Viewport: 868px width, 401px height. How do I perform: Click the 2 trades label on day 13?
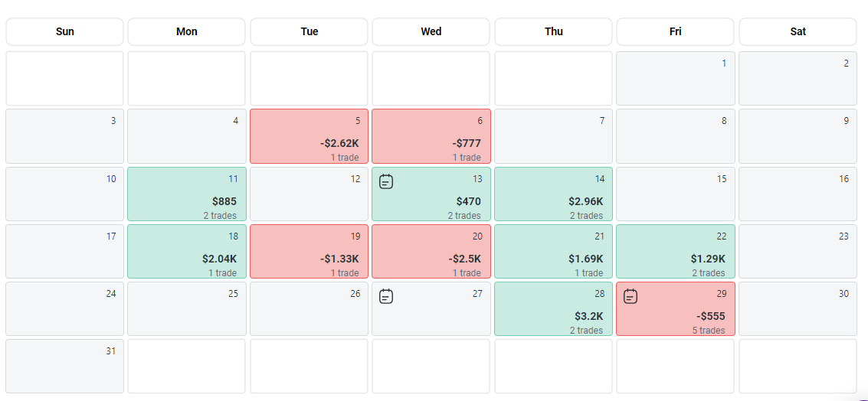(x=465, y=216)
